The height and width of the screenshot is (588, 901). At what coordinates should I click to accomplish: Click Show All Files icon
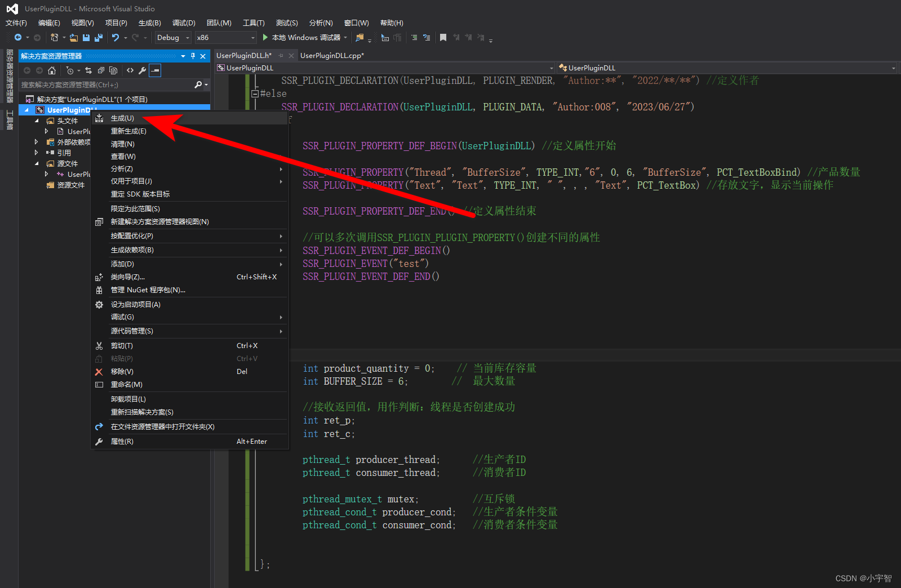tap(113, 70)
